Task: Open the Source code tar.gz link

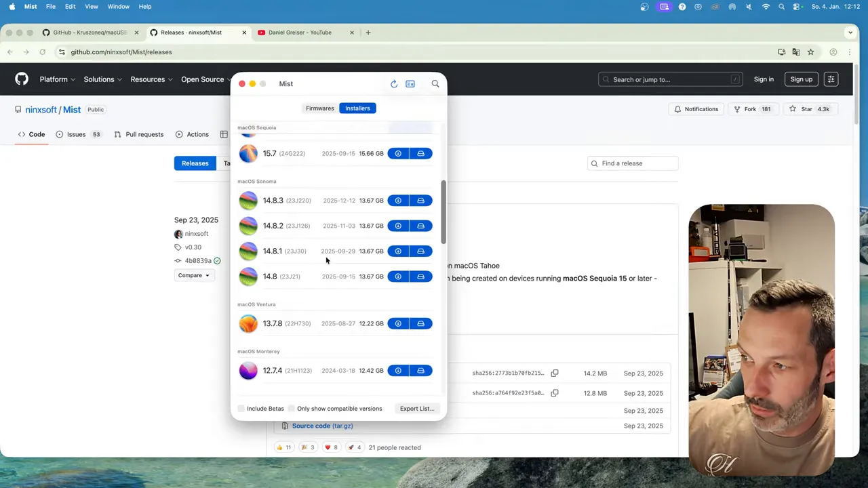Action: click(x=322, y=426)
